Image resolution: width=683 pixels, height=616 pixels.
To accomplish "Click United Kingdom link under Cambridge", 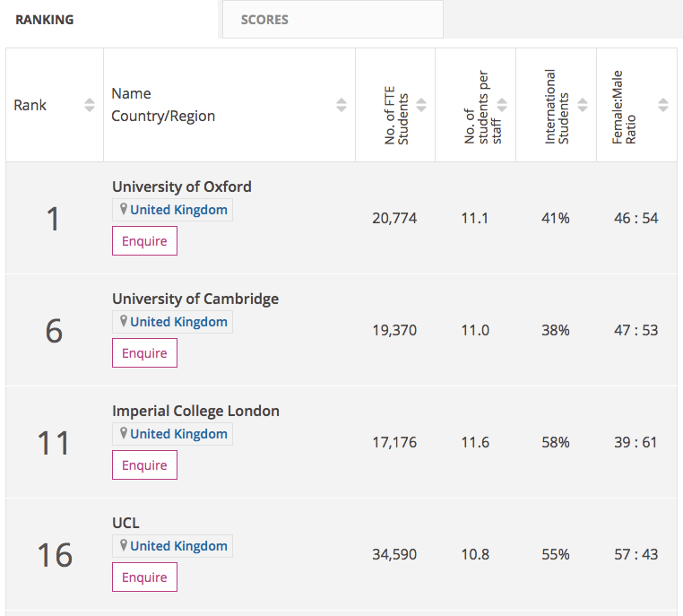I will pos(179,322).
